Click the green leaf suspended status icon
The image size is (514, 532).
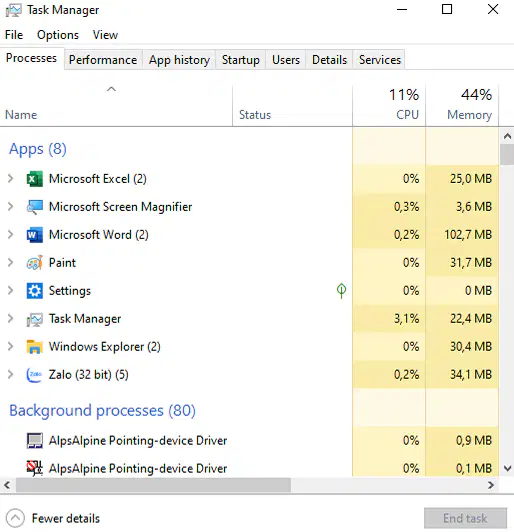tap(341, 291)
